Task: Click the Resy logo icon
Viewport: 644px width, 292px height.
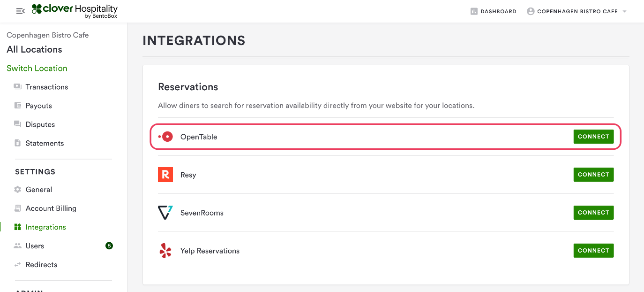Action: coord(165,175)
